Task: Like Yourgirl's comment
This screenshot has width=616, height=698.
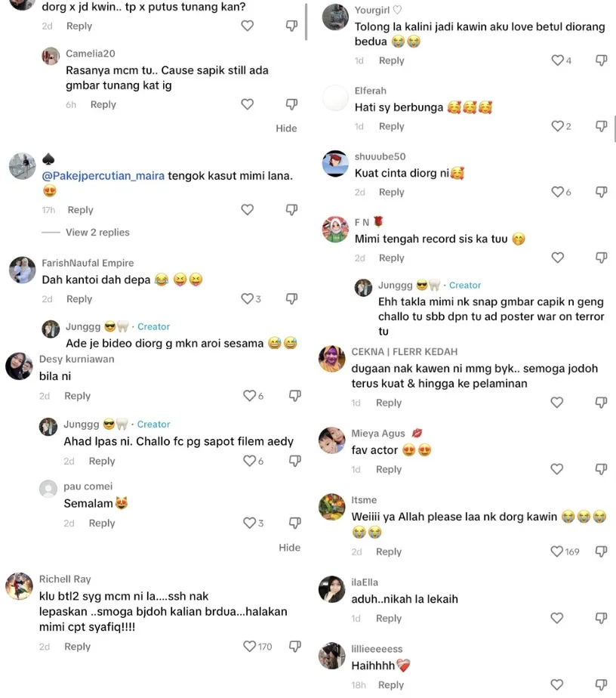Action: point(557,60)
